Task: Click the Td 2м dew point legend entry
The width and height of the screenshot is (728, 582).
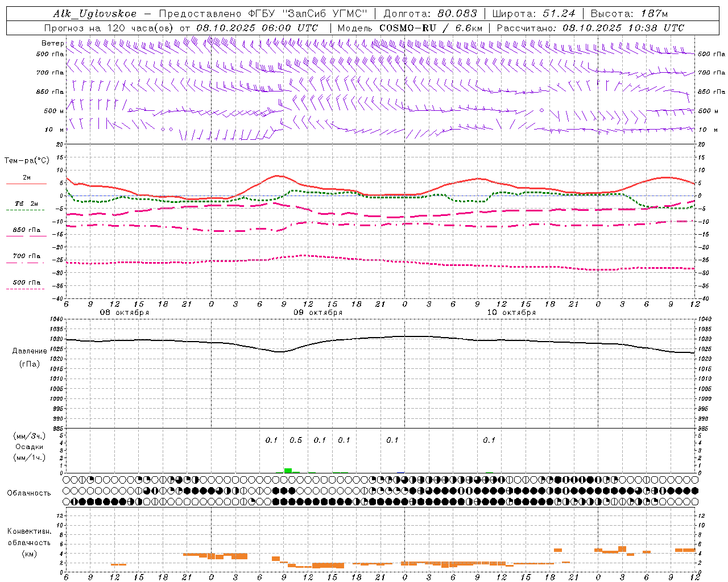Action: (27, 203)
